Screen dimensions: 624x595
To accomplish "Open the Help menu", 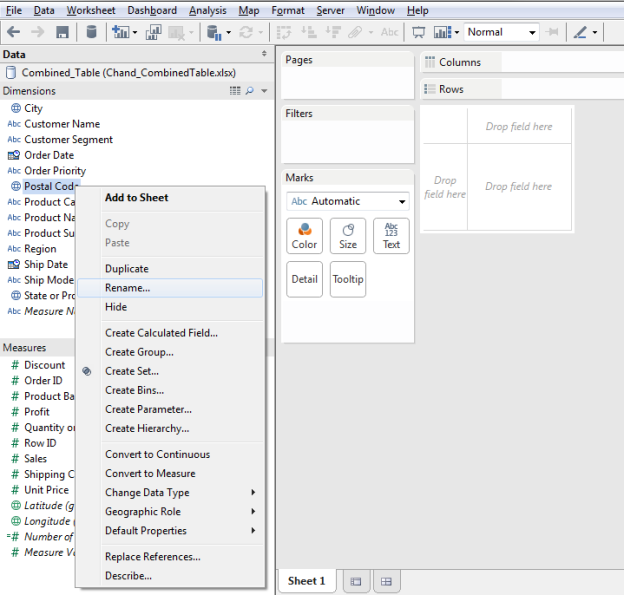I will 417,10.
